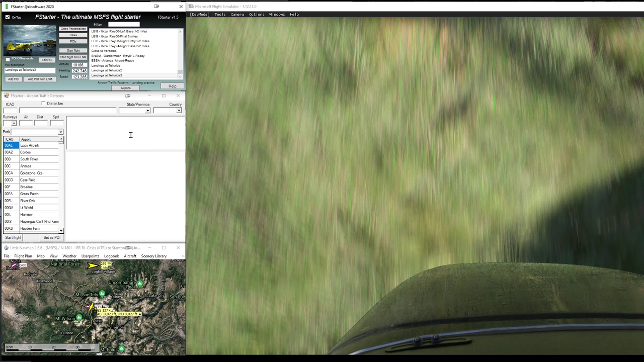The image size is (644, 362).
Task: Focus the Filter input field
Action: coord(124,24)
